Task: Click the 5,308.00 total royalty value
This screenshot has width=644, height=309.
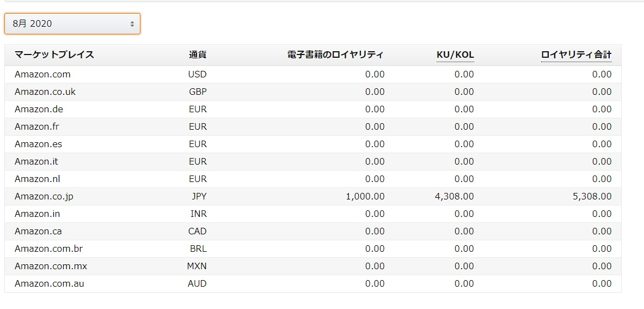Action: click(592, 196)
